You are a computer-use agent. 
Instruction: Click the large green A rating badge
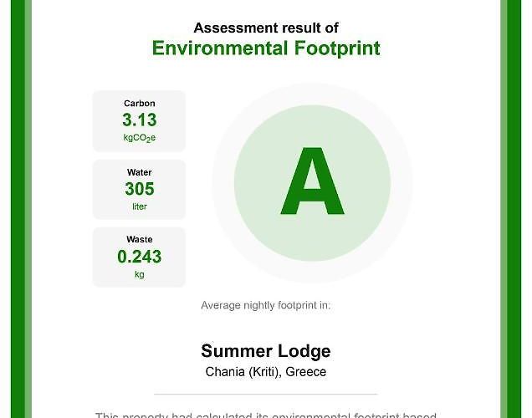312,183
